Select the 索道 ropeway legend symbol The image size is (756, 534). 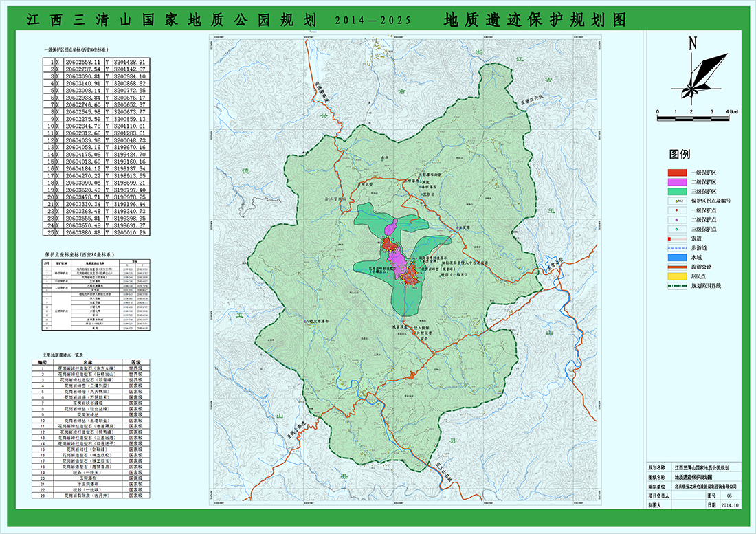tap(676, 238)
